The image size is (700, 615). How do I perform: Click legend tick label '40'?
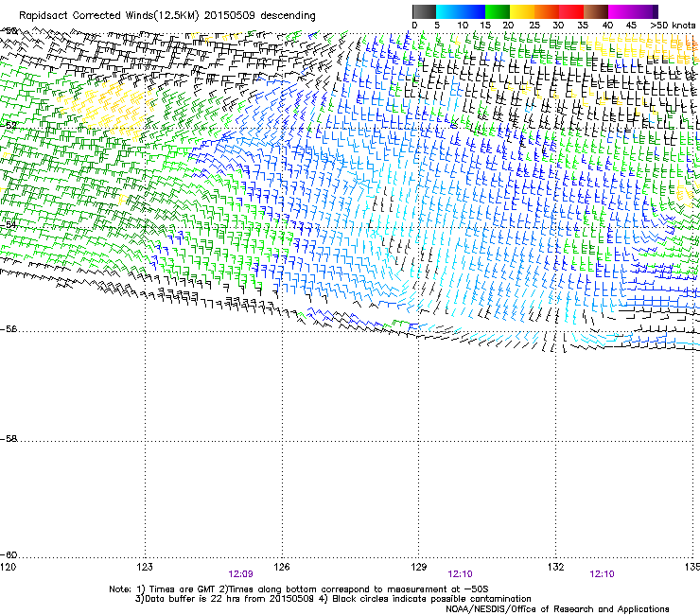point(607,26)
